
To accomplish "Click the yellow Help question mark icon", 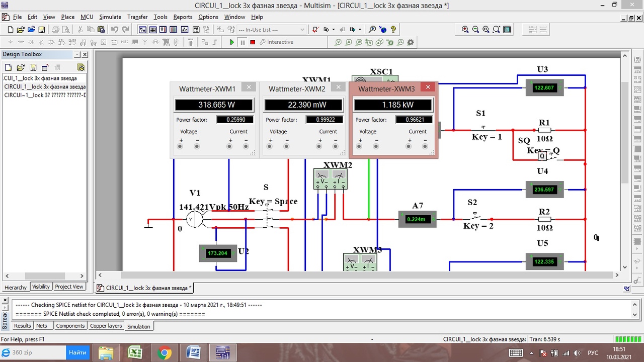I will click(393, 30).
